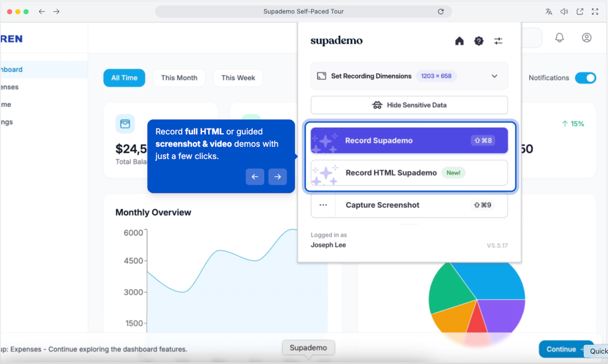
Task: Click the 1203 × 658 dimensions badge
Action: pos(436,76)
